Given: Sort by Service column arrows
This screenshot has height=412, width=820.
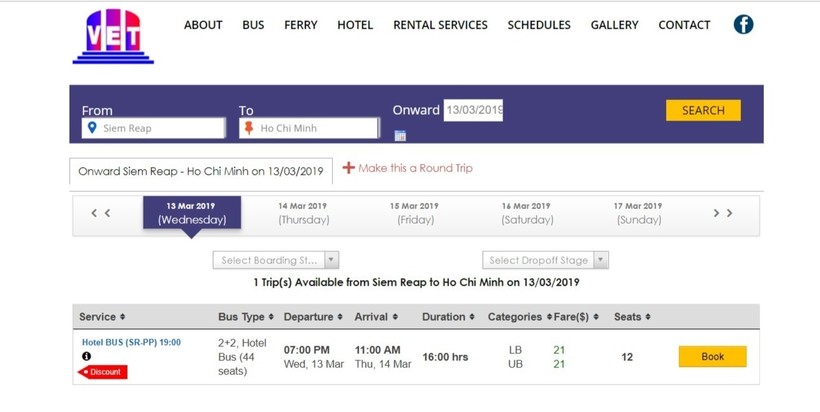Looking at the screenshot, I should [x=122, y=317].
